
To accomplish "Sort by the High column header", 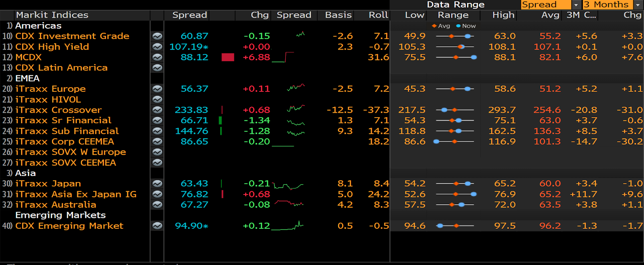I will pos(503,15).
